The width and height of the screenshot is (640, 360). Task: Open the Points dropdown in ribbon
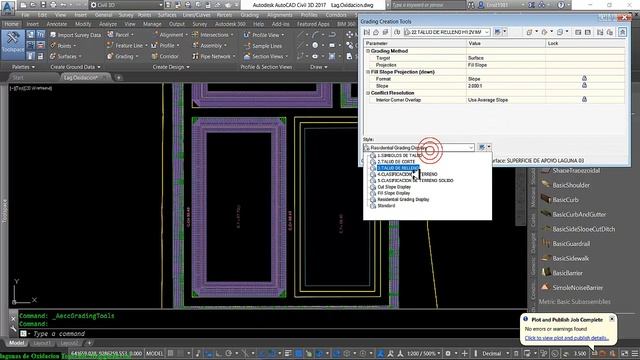pyautogui.click(x=64, y=46)
